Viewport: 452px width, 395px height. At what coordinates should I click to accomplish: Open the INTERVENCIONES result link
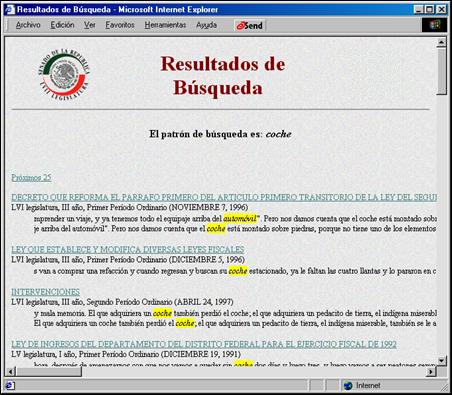pos(45,292)
